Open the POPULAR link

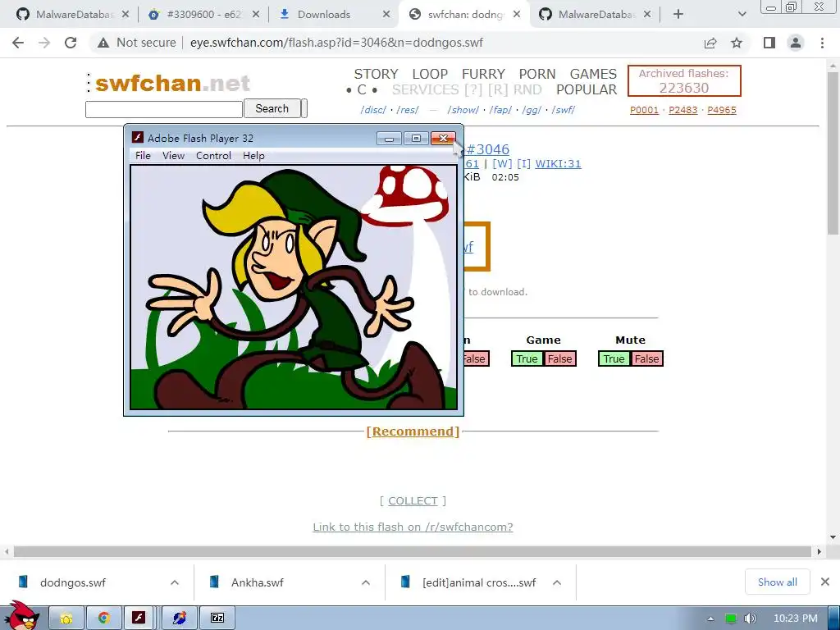[x=587, y=89]
